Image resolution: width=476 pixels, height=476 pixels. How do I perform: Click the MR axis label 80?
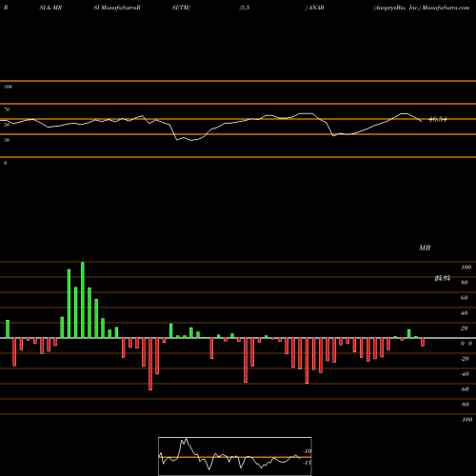465,283
